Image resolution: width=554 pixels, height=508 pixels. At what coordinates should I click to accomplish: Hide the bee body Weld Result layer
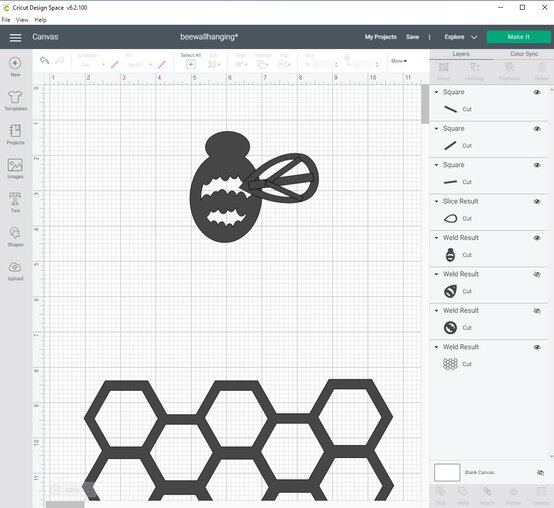537,238
